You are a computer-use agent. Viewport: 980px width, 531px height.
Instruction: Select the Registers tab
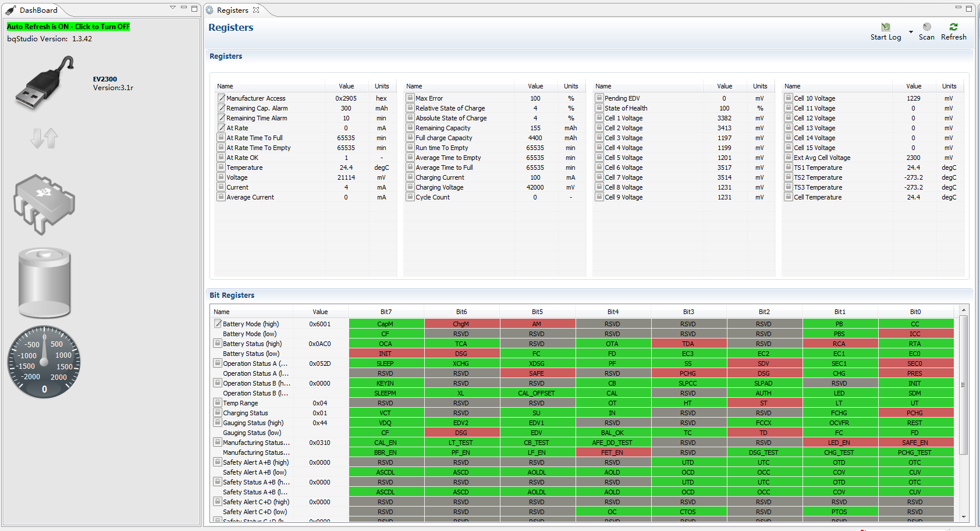coord(232,10)
